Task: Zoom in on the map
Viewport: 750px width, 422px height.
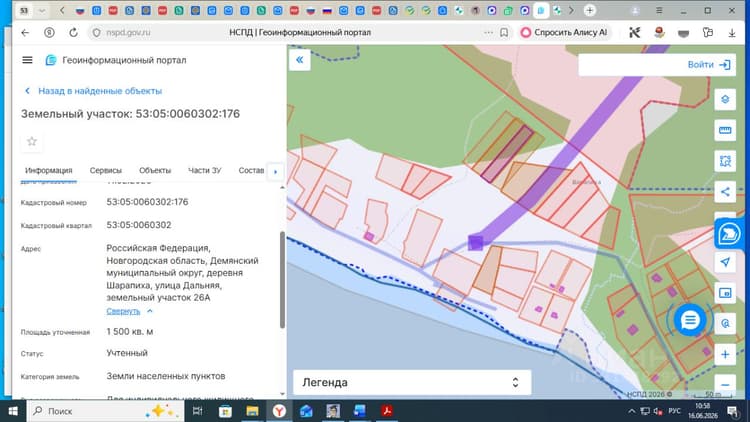Action: [x=725, y=355]
